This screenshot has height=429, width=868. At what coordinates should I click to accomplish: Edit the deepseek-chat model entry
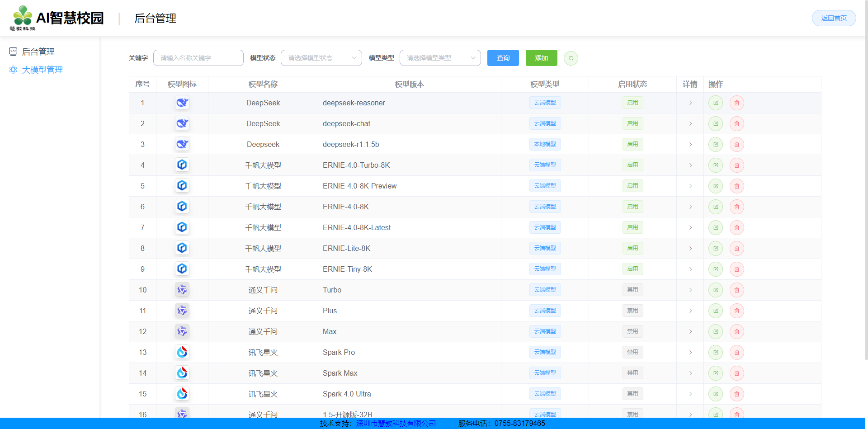point(716,123)
